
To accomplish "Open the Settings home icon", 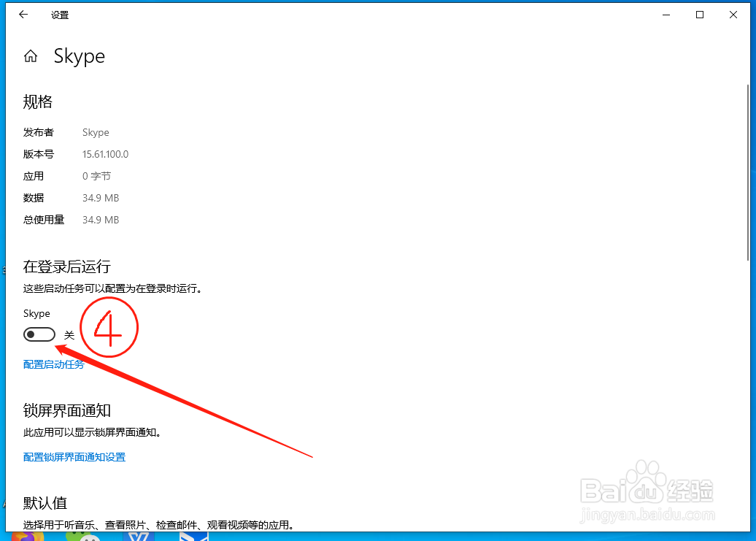I will click(x=31, y=56).
